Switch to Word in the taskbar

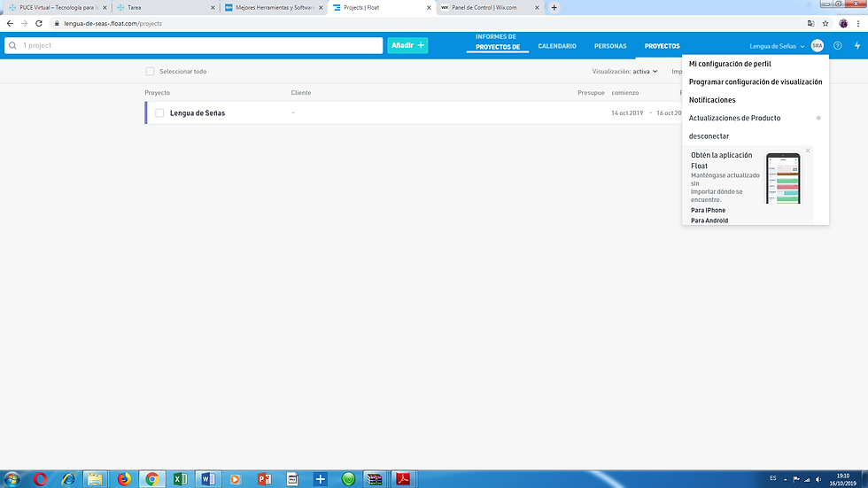tap(208, 479)
